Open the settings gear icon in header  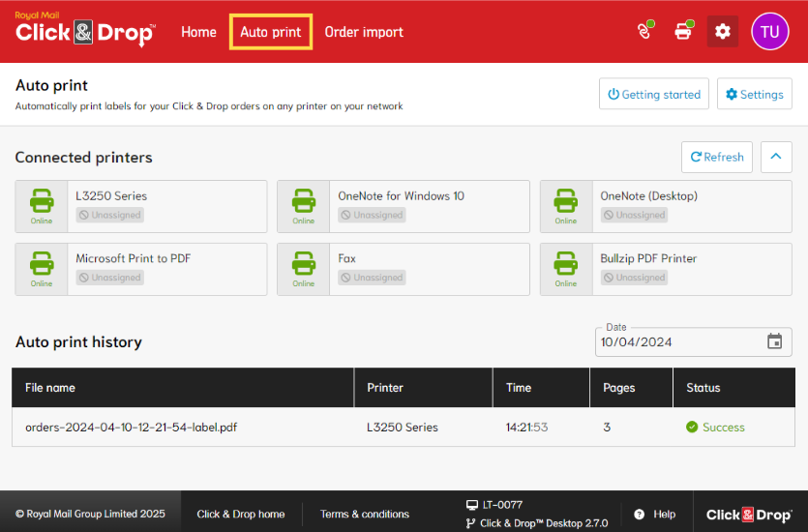pos(723,32)
